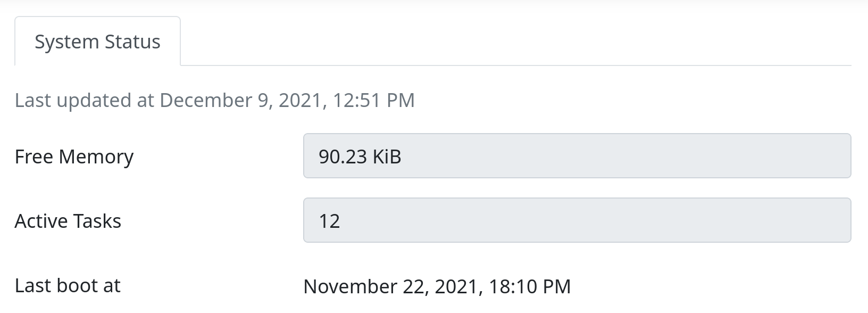Viewport: 868px width, 313px height.
Task: Click the Free Memory label
Action: pyautogui.click(x=74, y=156)
